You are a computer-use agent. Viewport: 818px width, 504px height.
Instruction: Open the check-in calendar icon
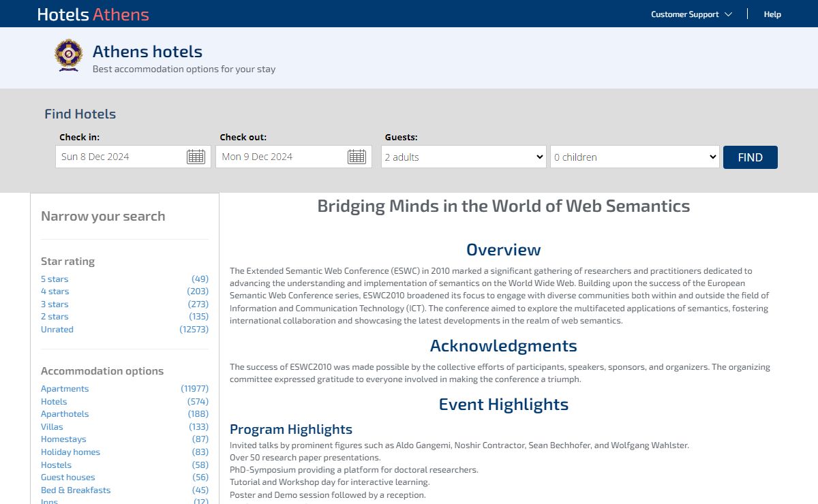(x=196, y=157)
